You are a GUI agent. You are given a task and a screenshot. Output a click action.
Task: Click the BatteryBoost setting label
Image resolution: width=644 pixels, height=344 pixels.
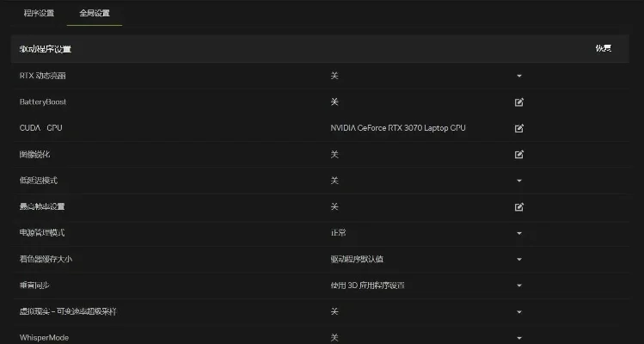tap(43, 102)
